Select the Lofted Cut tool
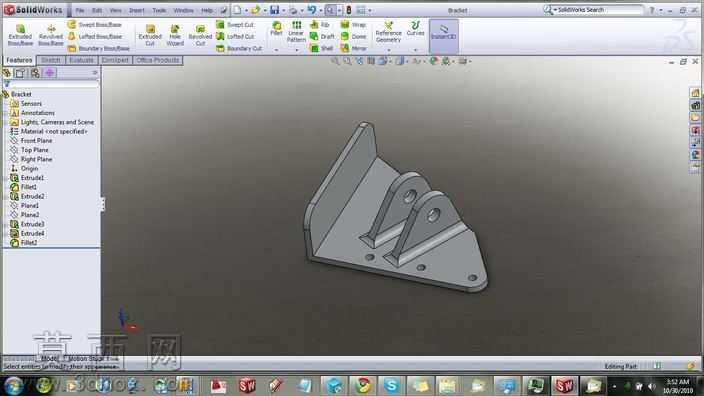The image size is (704, 396). click(x=235, y=36)
